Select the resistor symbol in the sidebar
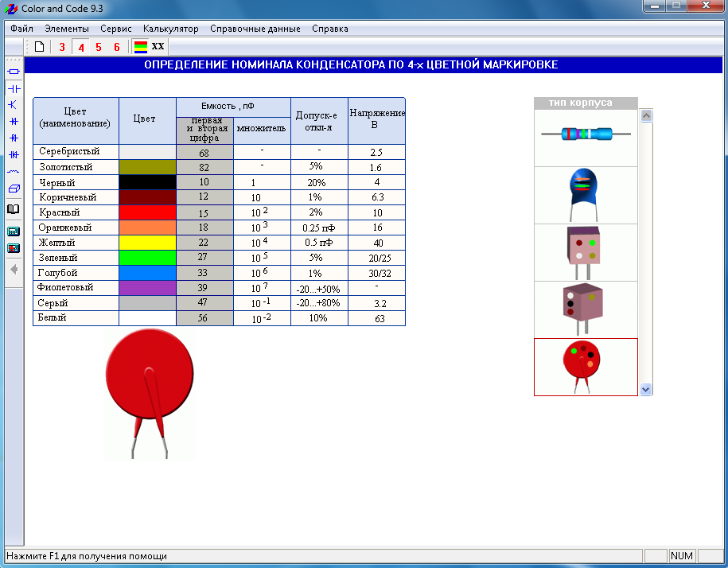Image resolution: width=728 pixels, height=568 pixels. 14,72
